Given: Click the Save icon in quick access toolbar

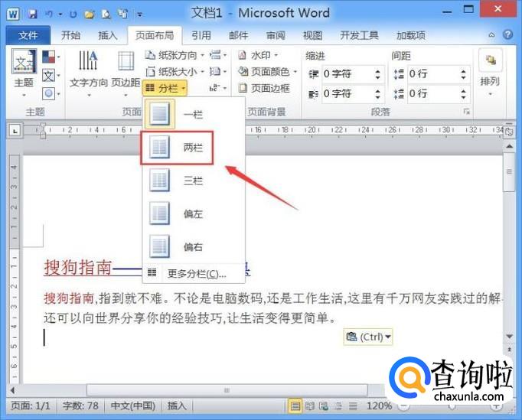Looking at the screenshot, I should (32, 14).
